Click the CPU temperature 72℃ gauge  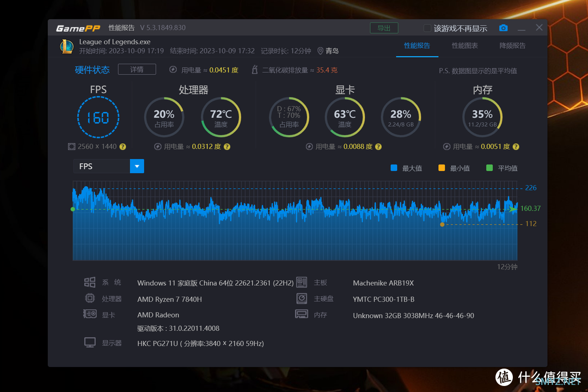click(221, 118)
